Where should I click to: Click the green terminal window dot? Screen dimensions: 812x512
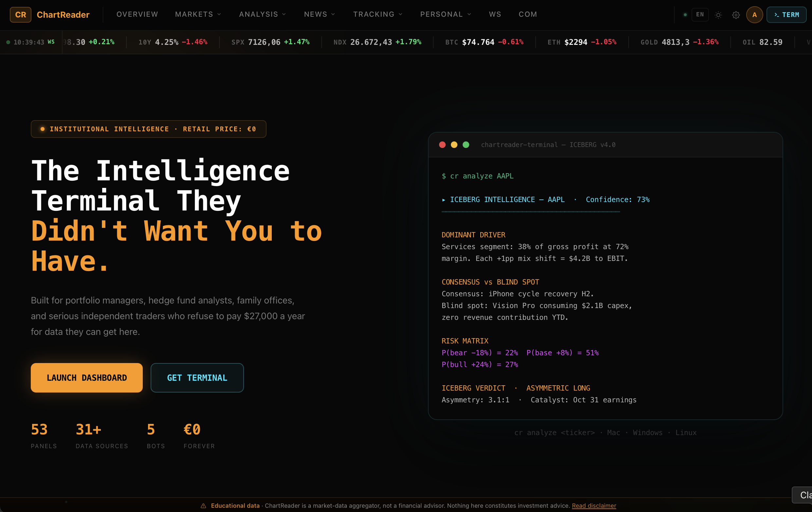coord(466,145)
